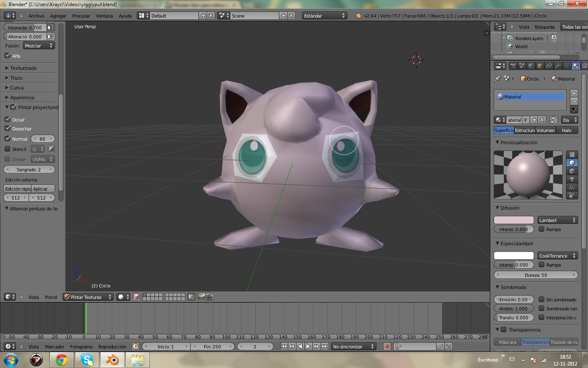Switch to the Halo material type tab
This screenshot has width=588, height=368.
click(x=567, y=130)
